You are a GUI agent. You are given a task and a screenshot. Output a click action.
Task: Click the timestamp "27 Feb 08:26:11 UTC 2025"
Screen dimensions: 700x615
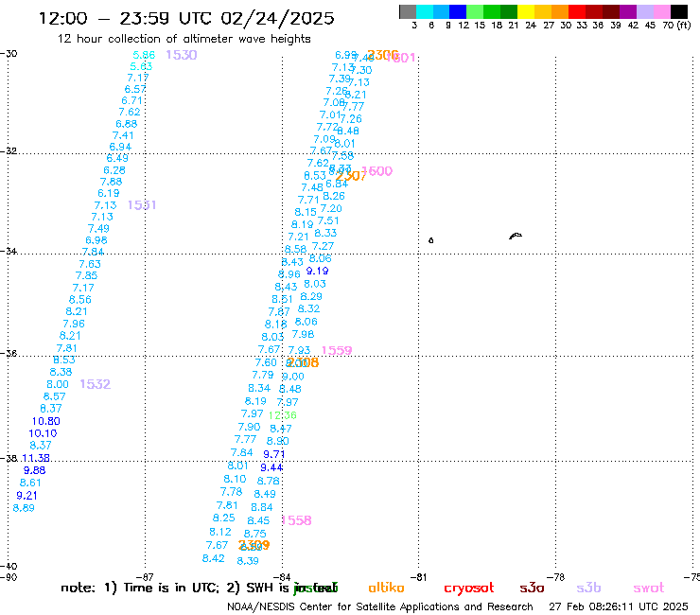point(619,607)
